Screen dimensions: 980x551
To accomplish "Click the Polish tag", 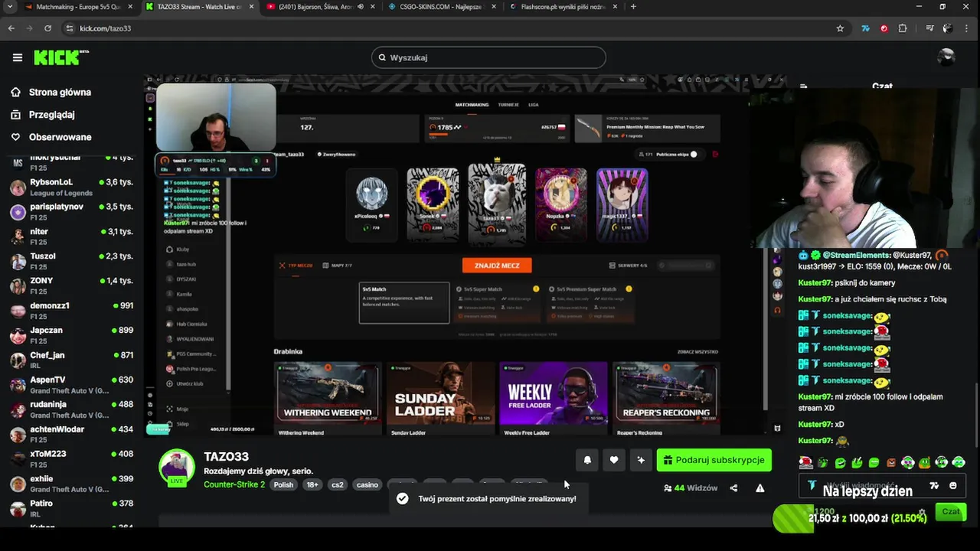I will 283,484.
